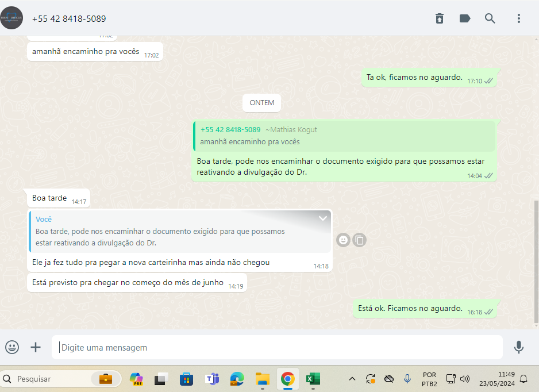
Task: Select message "Ta ok, ficamos no aguardo."
Action: click(429, 78)
